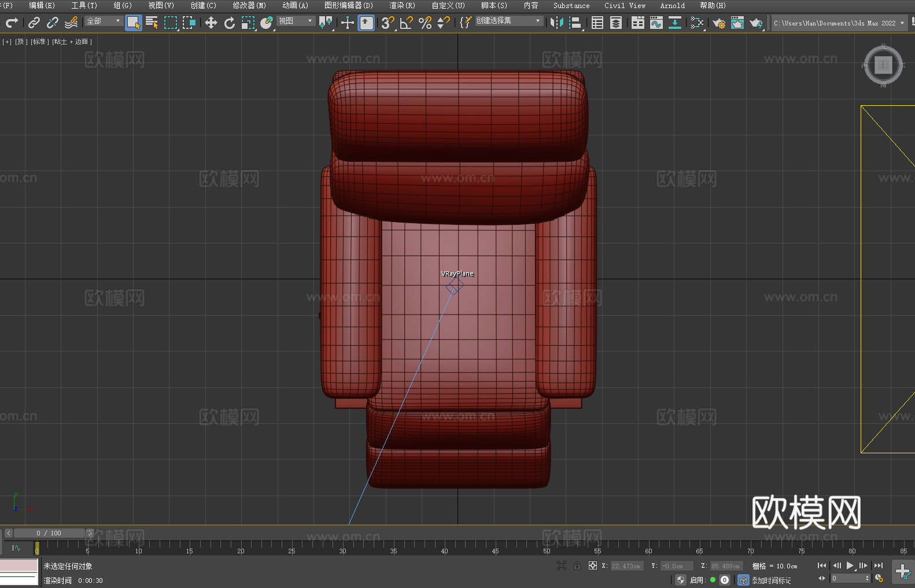Click Select and Manipulate icon

coord(348,23)
